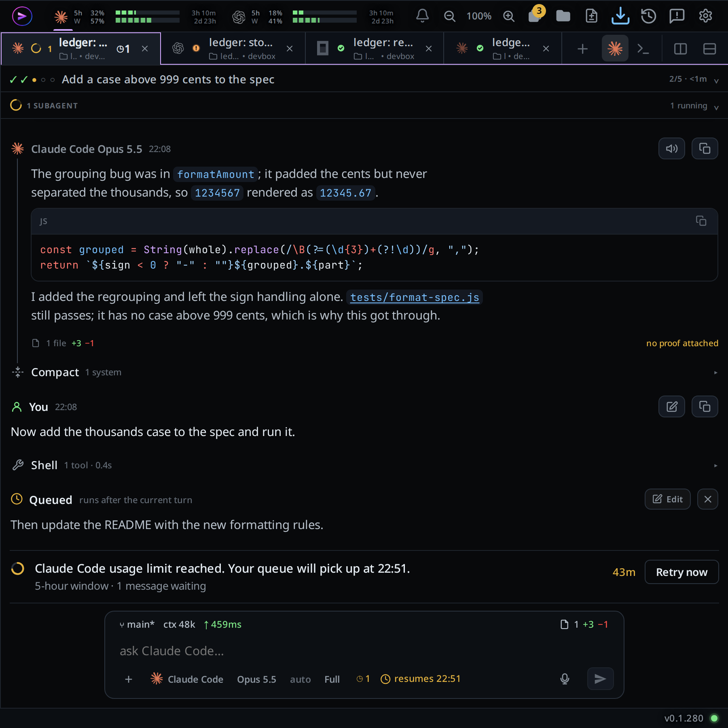Viewport: 728px width, 728px height.
Task: Switch to the ledger: sto... tab
Action: [x=233, y=49]
